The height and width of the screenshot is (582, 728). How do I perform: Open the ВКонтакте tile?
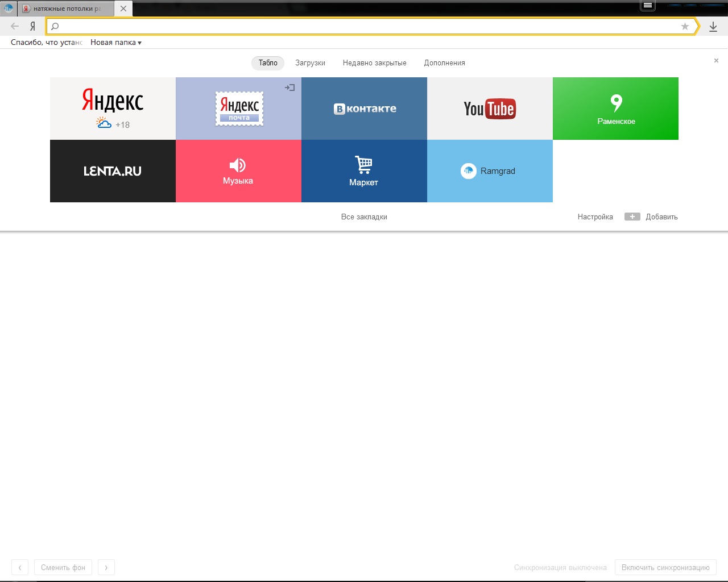coord(364,109)
